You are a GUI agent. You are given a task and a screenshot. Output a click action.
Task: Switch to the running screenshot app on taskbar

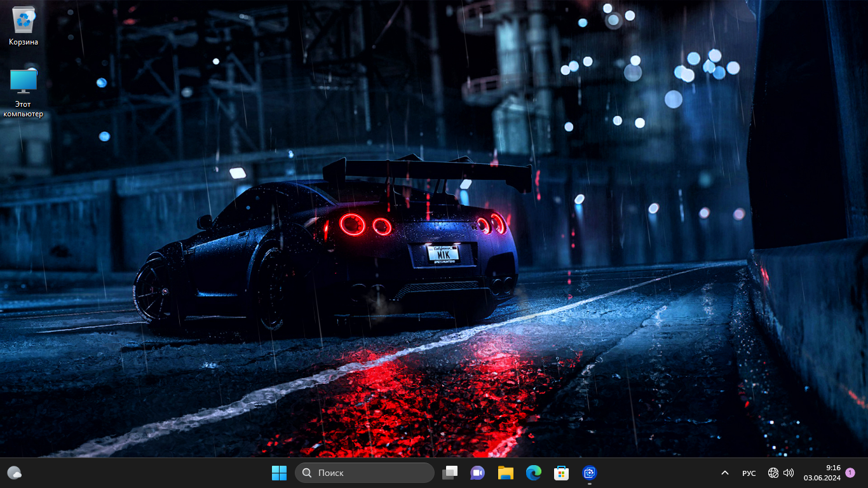pyautogui.click(x=589, y=473)
